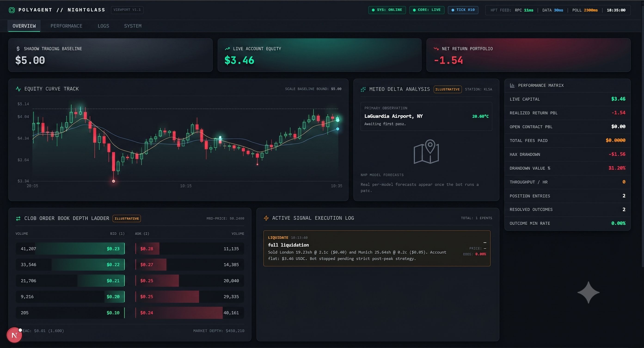Click the REALIZED RETURN PBL value -1.54
The height and width of the screenshot is (348, 644).
[x=618, y=113]
